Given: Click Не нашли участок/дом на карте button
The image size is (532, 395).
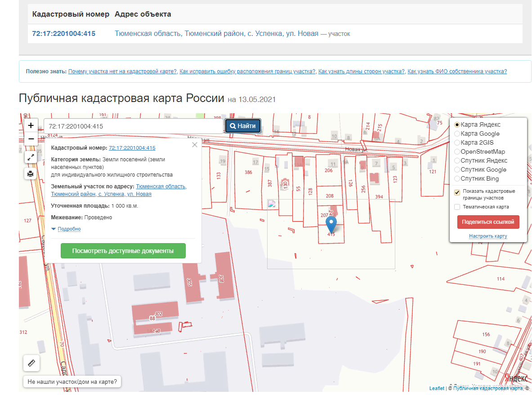Looking at the screenshot, I should (x=72, y=382).
